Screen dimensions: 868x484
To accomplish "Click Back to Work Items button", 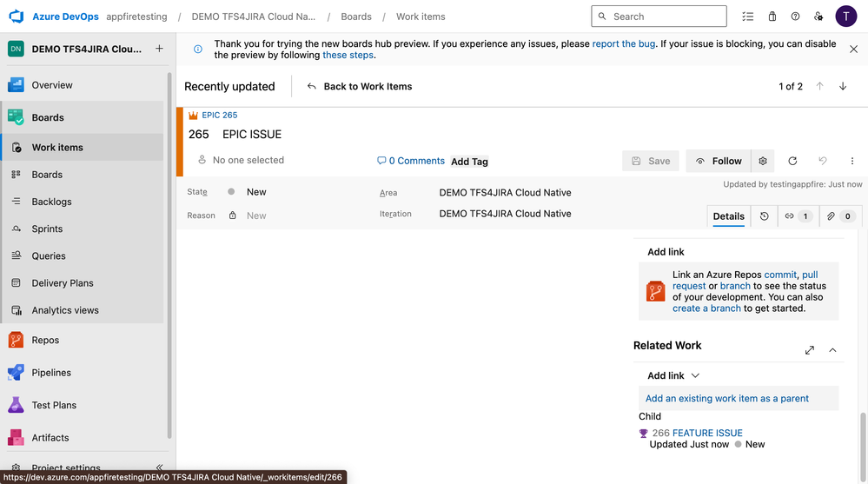I will pyautogui.click(x=359, y=86).
